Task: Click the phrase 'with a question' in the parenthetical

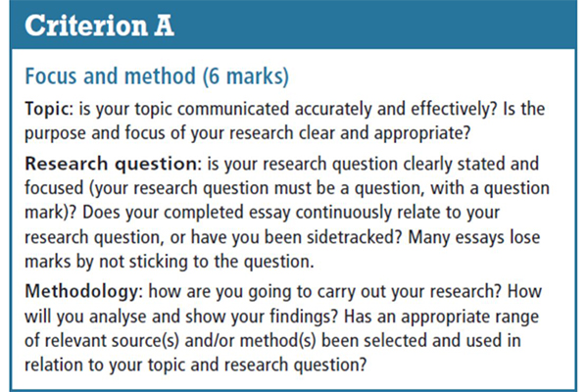Action: click(489, 188)
